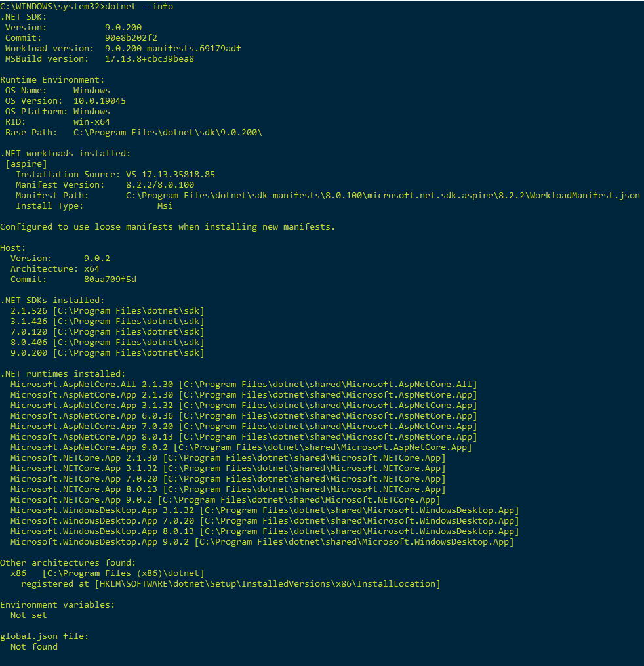Click the Host commit 80aa709f5d
This screenshot has width=644, height=666.
point(110,280)
